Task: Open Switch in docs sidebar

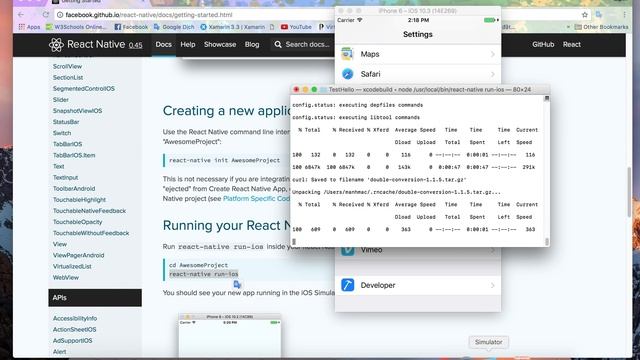Action: click(62, 133)
